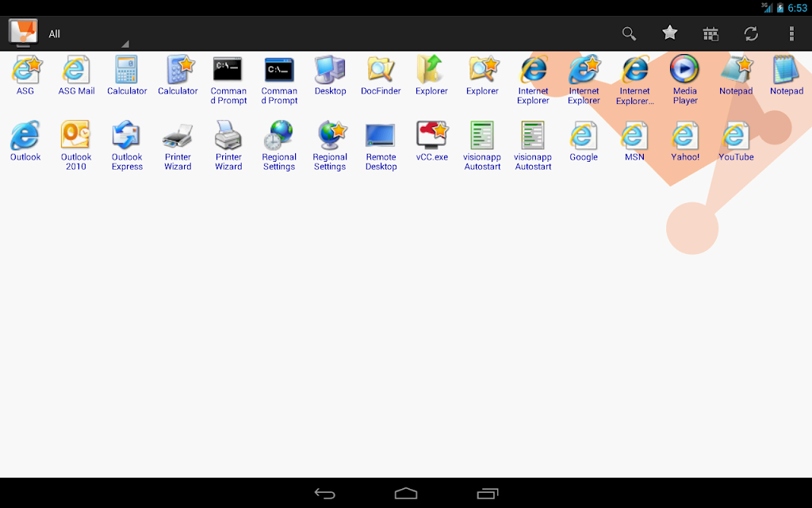
Task: Tap the 6:53 clock in the status bar
Action: click(x=798, y=8)
